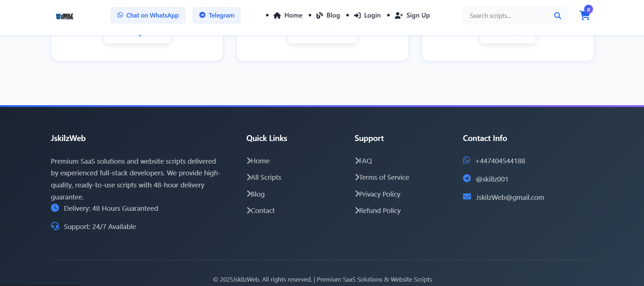Open Blog from the top navigation
This screenshot has height=286, width=644.
pyautogui.click(x=328, y=15)
